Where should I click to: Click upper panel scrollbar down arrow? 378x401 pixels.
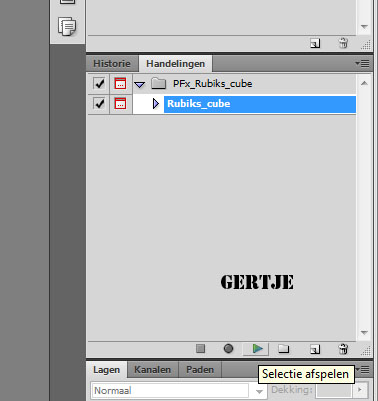click(364, 27)
